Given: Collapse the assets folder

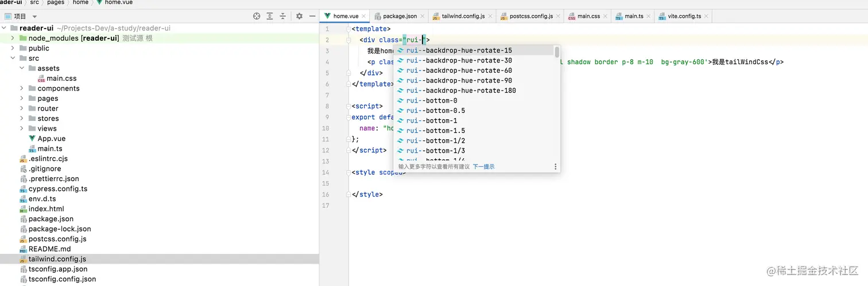Looking at the screenshot, I should (22, 68).
